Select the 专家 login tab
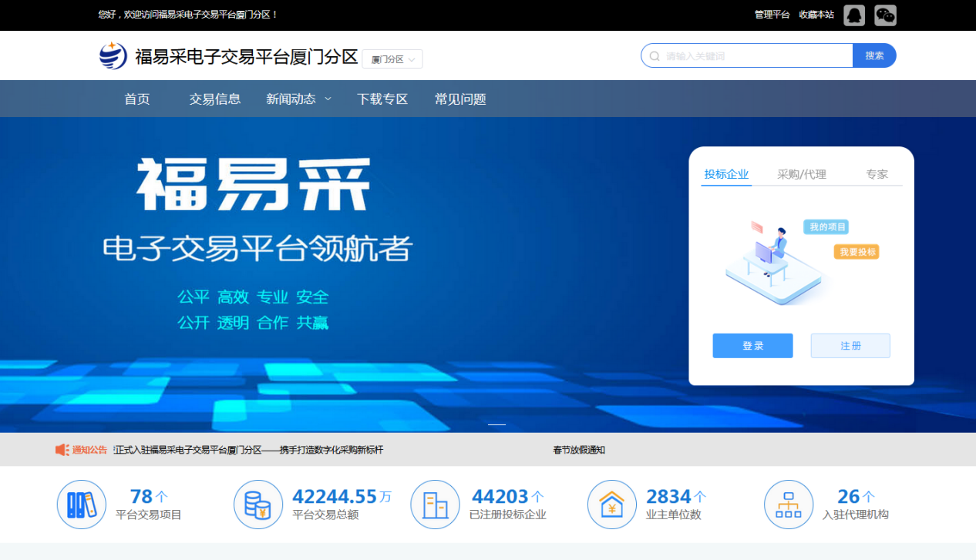The image size is (976, 560). tap(877, 175)
